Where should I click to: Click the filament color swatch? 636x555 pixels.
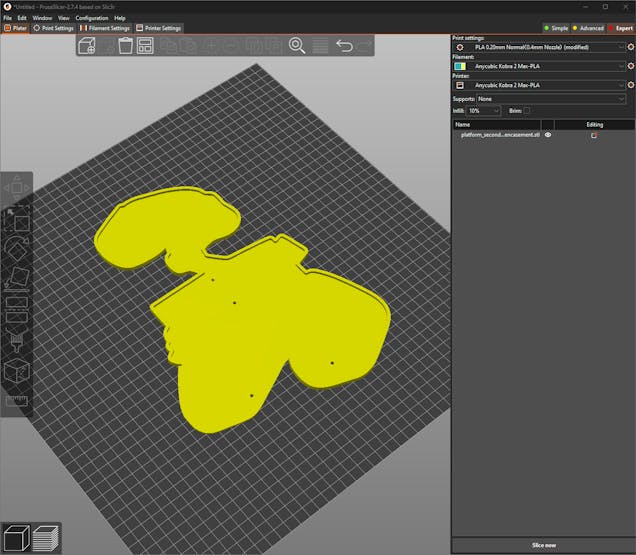(459, 66)
